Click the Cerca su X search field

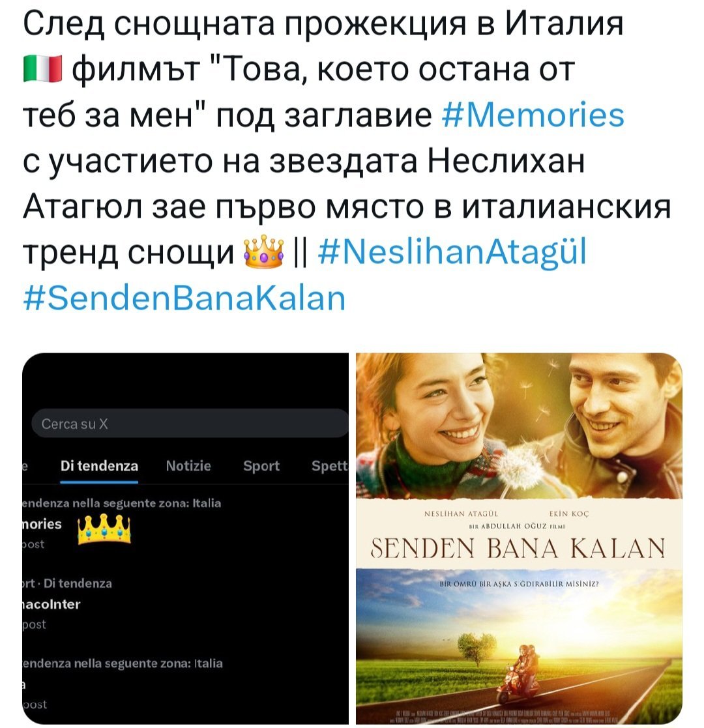coord(190,424)
